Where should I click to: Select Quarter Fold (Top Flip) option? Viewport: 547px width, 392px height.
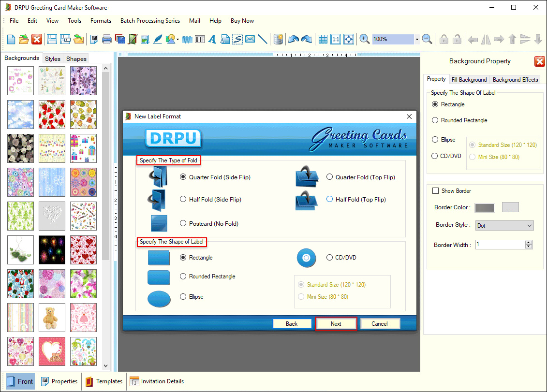[329, 177]
